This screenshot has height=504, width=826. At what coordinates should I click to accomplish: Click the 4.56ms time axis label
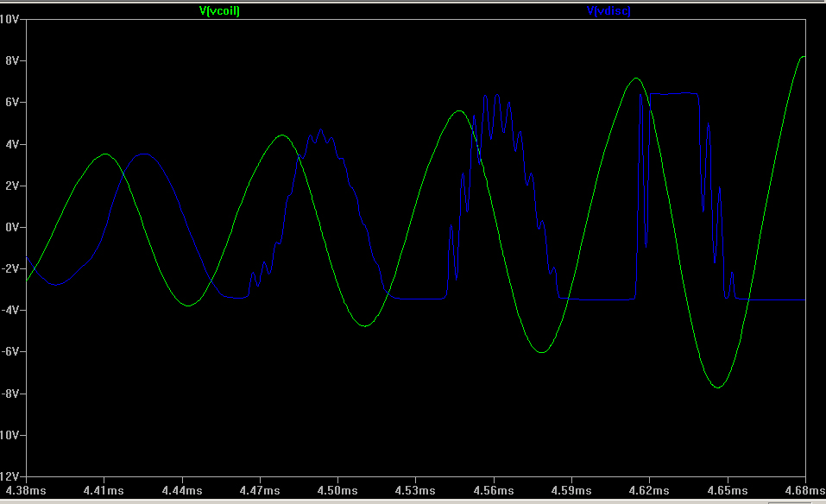494,490
